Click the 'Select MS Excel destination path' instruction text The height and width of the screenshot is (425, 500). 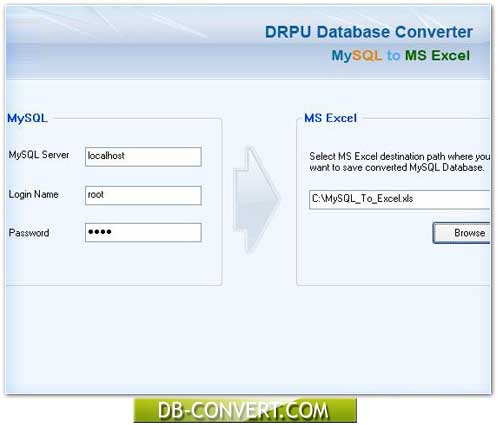400,162
